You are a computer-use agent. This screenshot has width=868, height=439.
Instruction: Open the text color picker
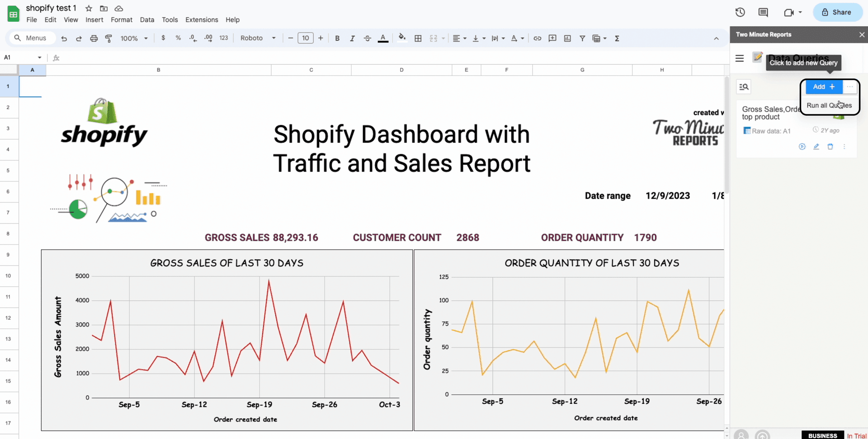(x=383, y=38)
